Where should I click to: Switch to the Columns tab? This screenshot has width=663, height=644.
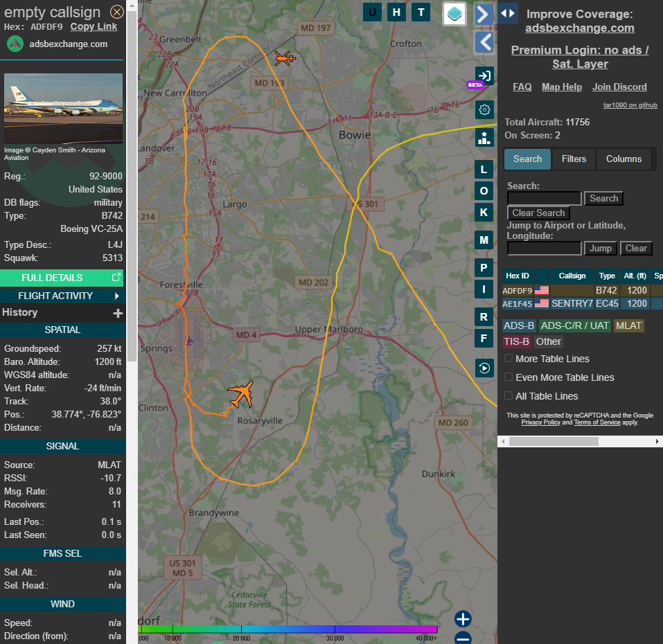coord(624,159)
